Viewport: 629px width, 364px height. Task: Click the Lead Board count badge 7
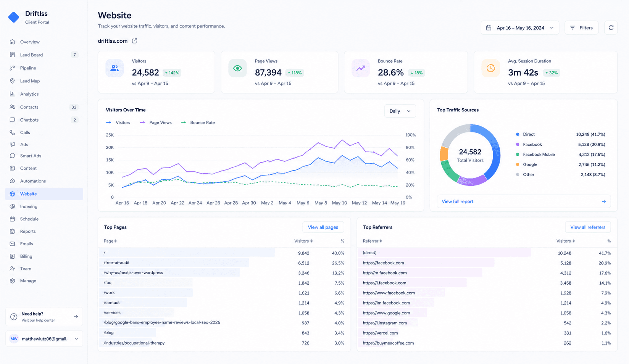coord(75,55)
